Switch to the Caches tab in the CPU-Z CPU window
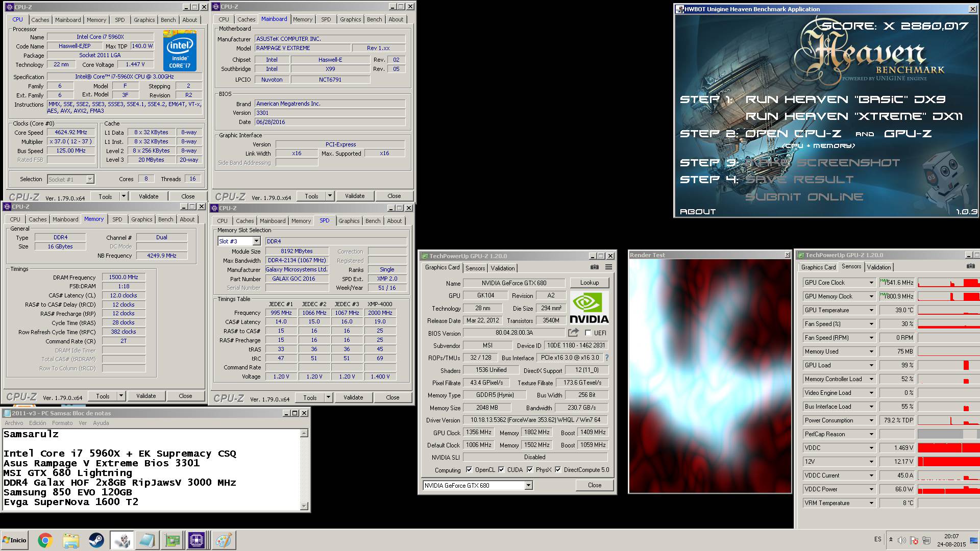 [x=40, y=20]
